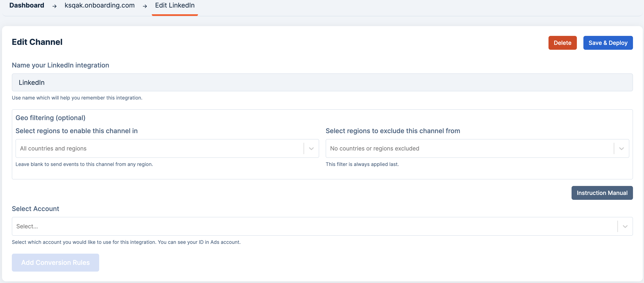Screen dimensions: 644x283
Task: Click the 'Select Account' label
Action: click(x=36, y=209)
